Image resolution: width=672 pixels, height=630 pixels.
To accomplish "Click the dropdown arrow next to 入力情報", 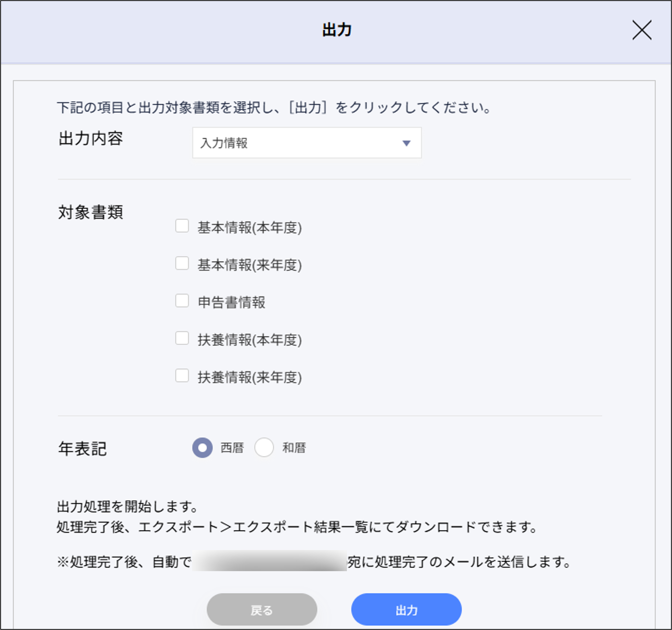I will click(x=406, y=143).
